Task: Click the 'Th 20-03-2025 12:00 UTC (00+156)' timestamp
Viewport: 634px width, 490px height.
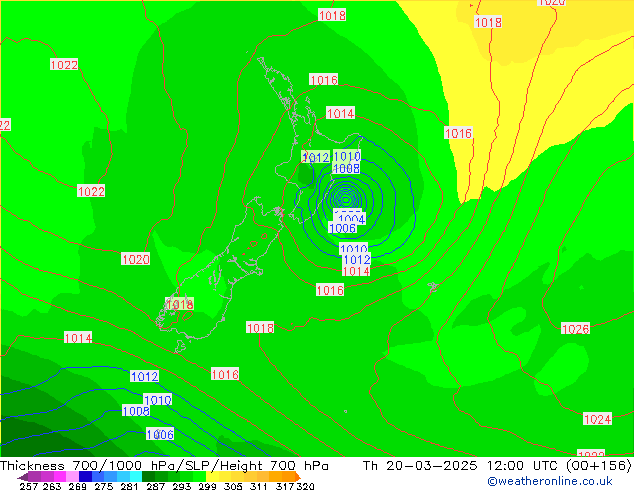Action: pyautogui.click(x=497, y=466)
